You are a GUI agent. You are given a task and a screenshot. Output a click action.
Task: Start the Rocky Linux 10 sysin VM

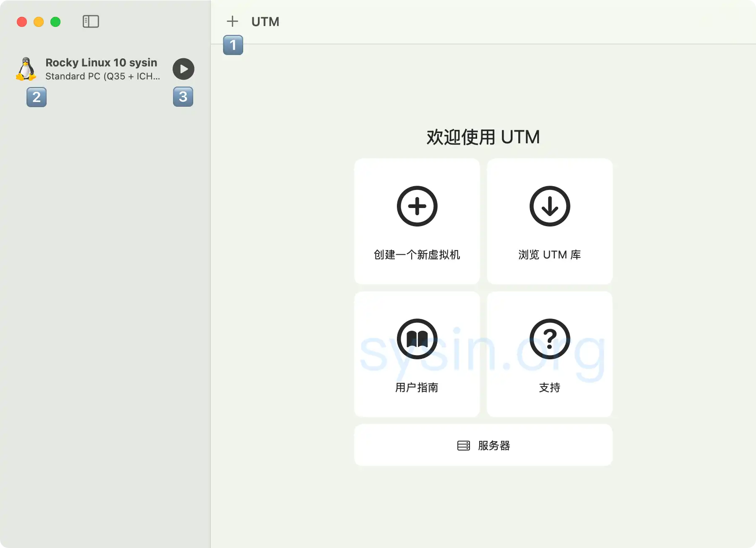point(184,69)
